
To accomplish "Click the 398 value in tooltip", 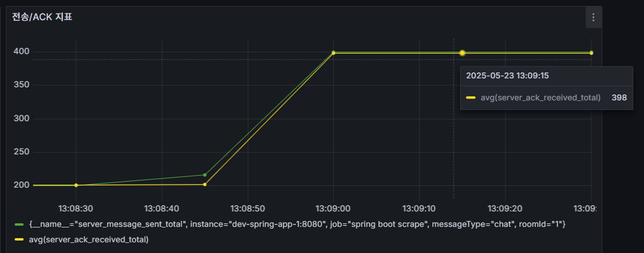I will click(619, 97).
